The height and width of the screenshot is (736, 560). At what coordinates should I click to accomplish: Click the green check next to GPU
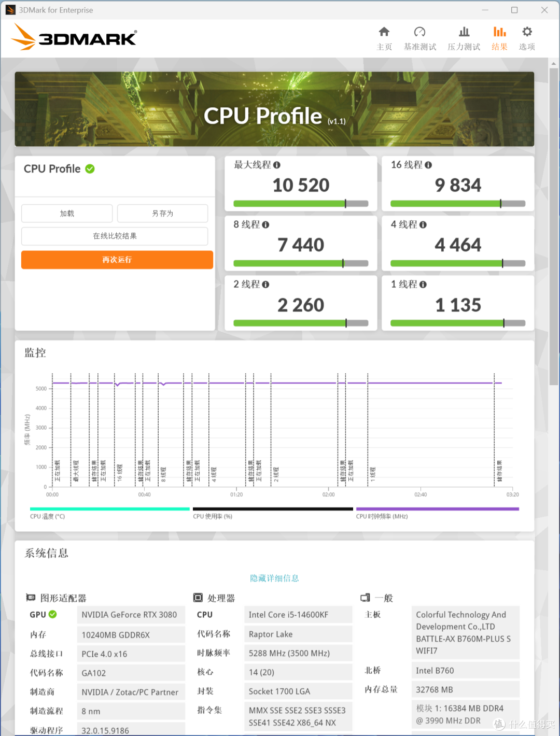coord(52,615)
